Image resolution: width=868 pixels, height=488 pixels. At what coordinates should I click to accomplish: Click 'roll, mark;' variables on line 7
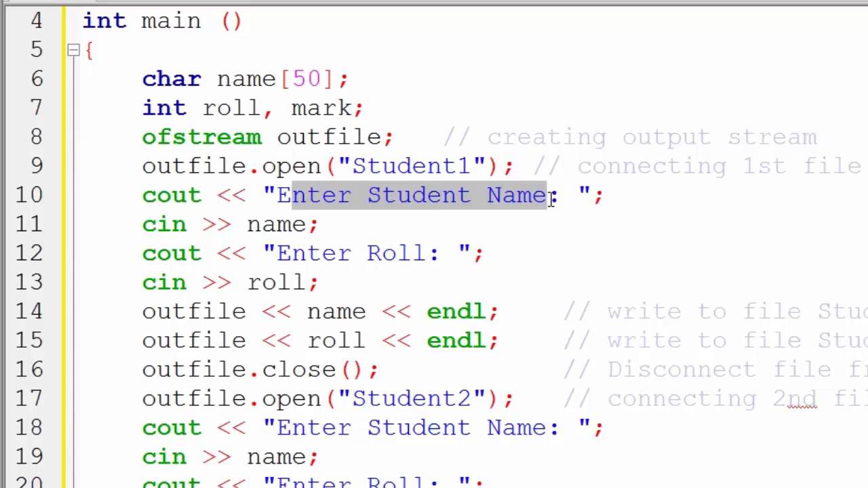(x=283, y=108)
